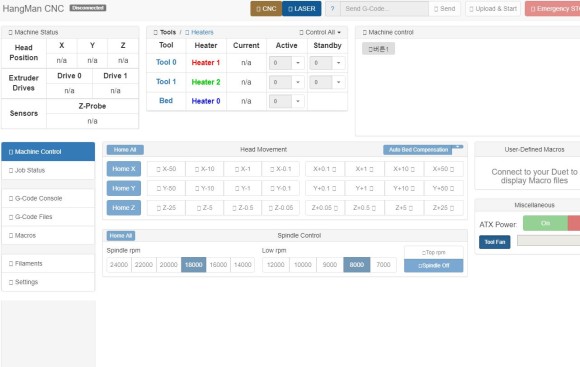Set spindle rpm to 14000
This screenshot has width=580, height=367.
pos(243,265)
